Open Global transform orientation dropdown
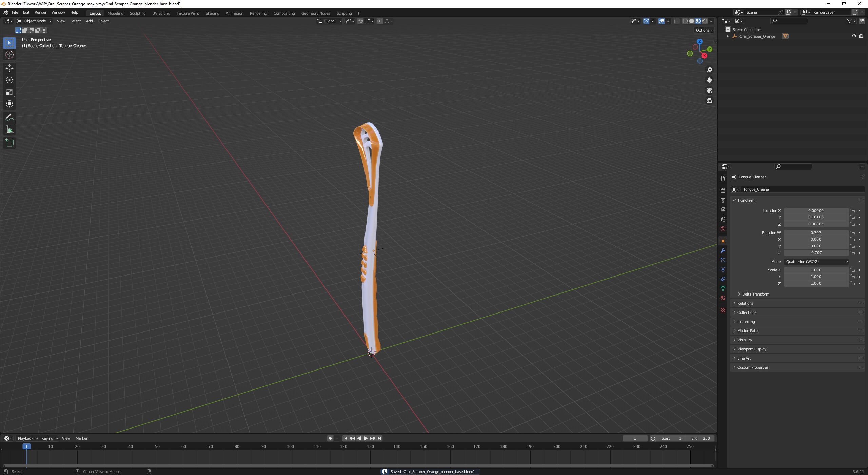The height and width of the screenshot is (475, 868). 330,21
